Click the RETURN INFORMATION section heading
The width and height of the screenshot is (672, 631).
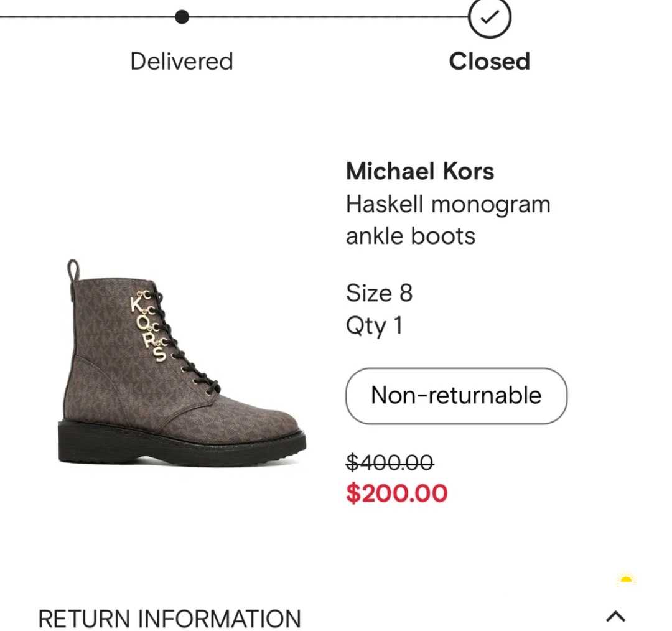click(x=169, y=619)
